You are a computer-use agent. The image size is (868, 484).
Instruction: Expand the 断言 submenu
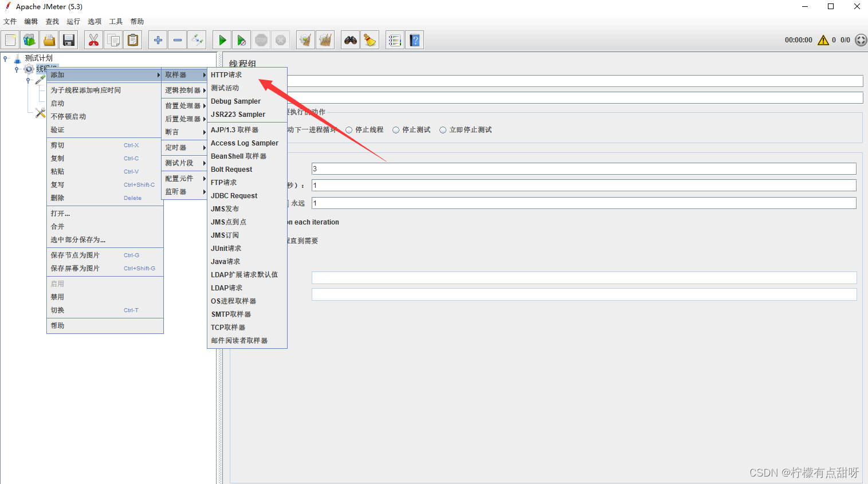click(x=184, y=132)
